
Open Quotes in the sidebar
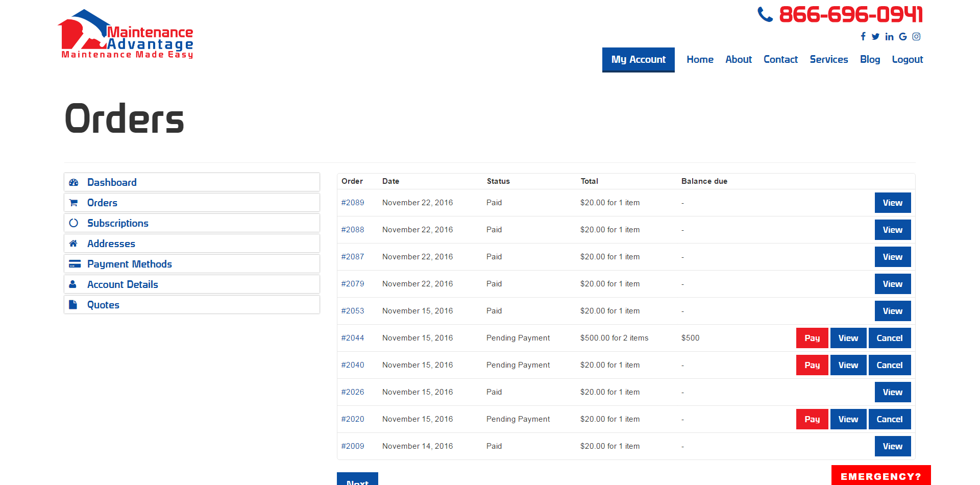point(192,305)
